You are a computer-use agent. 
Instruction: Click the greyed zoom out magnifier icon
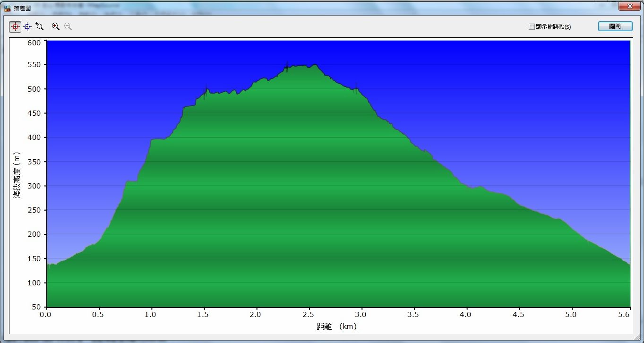point(68,27)
